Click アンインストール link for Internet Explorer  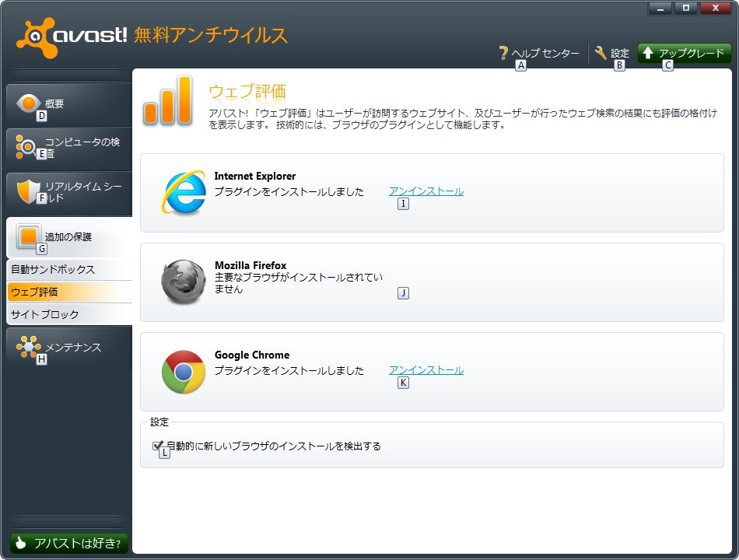[426, 191]
